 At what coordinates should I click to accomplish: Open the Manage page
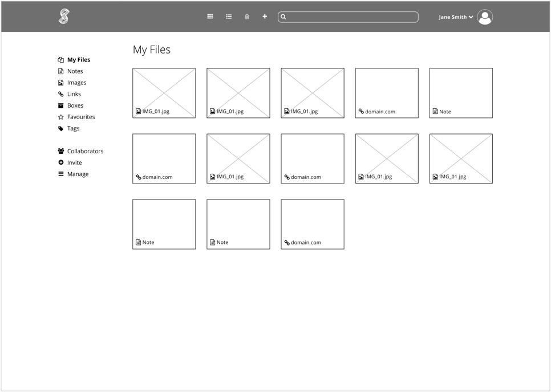[78, 174]
